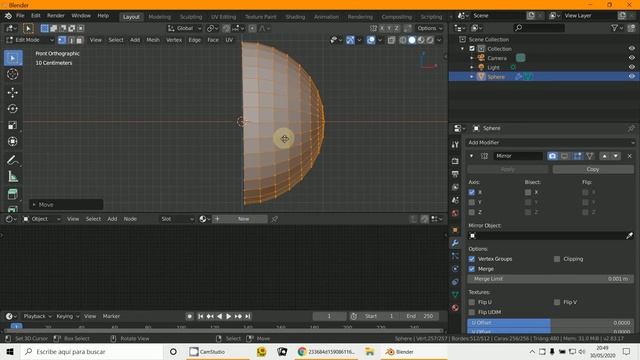Choose the Extrude Region tool
Image resolution: width=640 pixels, height=360 pixels.
click(x=13, y=195)
